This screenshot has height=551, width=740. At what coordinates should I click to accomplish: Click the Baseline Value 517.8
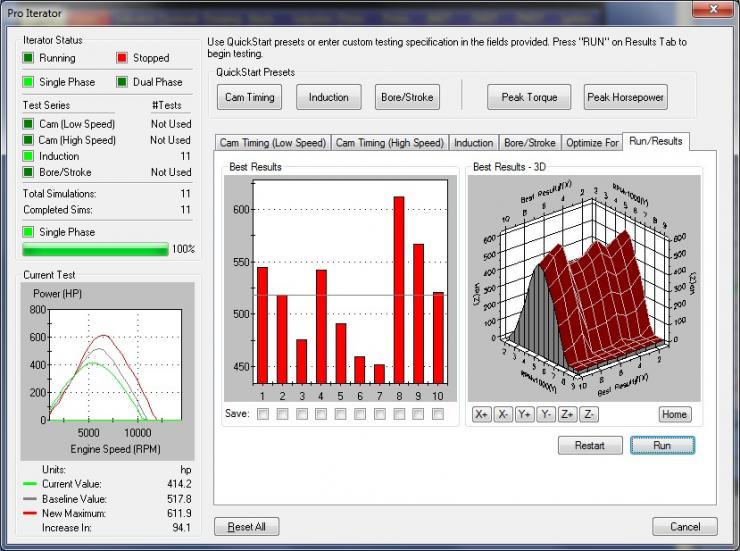(179, 499)
